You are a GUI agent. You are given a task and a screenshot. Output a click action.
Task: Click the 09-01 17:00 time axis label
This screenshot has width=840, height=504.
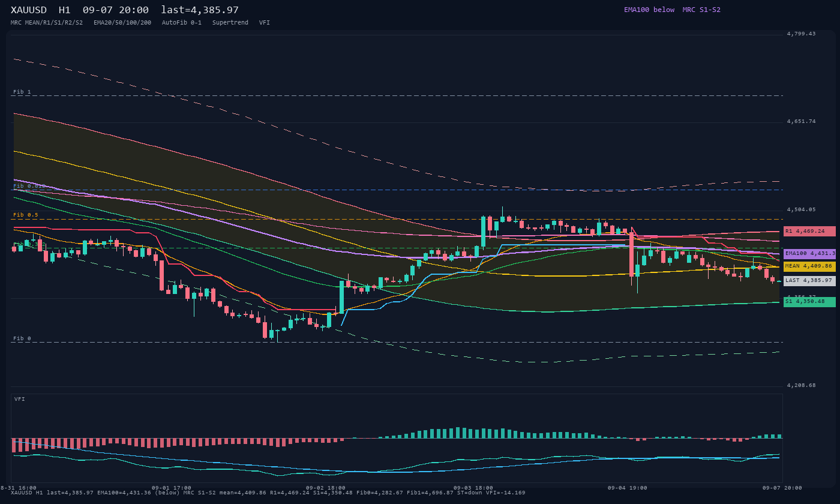[x=172, y=488]
